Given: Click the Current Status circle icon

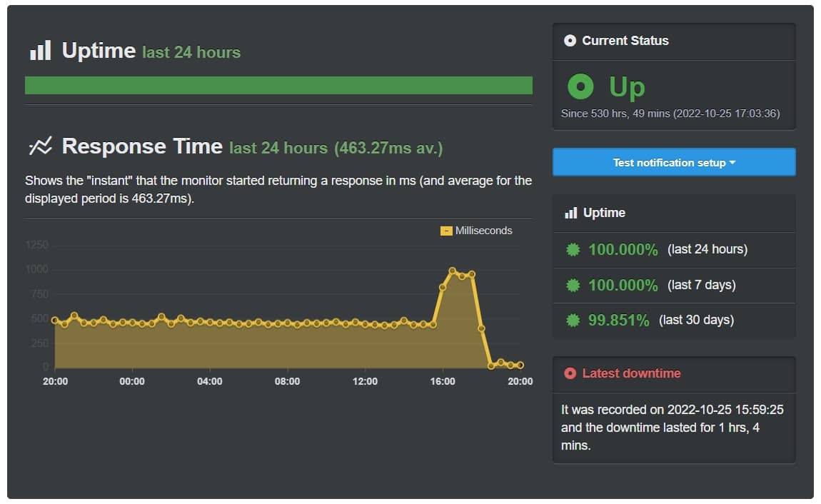Looking at the screenshot, I should 570,41.
